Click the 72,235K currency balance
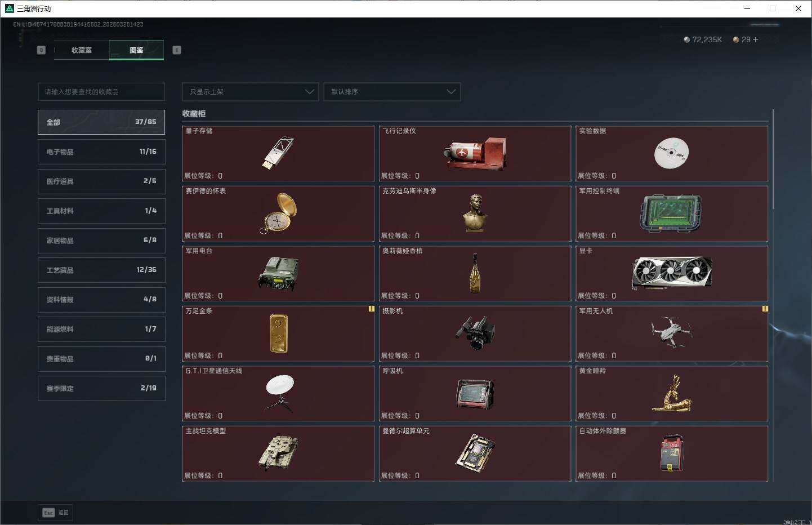 pyautogui.click(x=703, y=39)
